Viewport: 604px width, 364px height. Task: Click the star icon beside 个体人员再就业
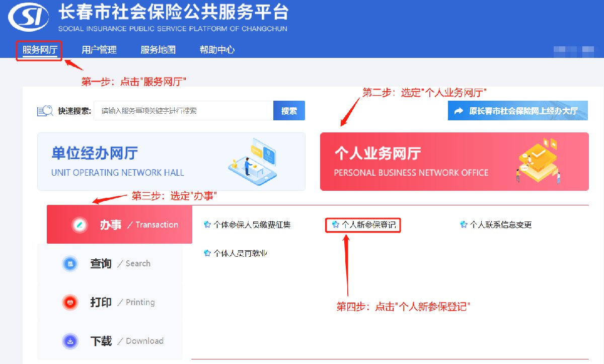point(207,253)
